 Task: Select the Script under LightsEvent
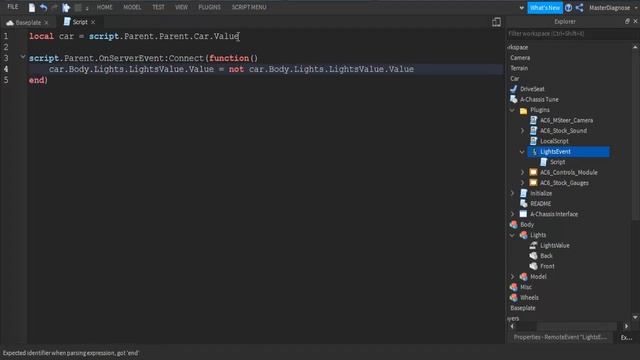point(557,162)
